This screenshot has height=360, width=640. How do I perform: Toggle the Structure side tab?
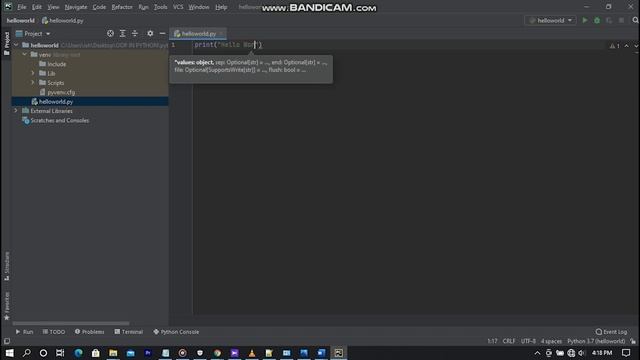7,266
